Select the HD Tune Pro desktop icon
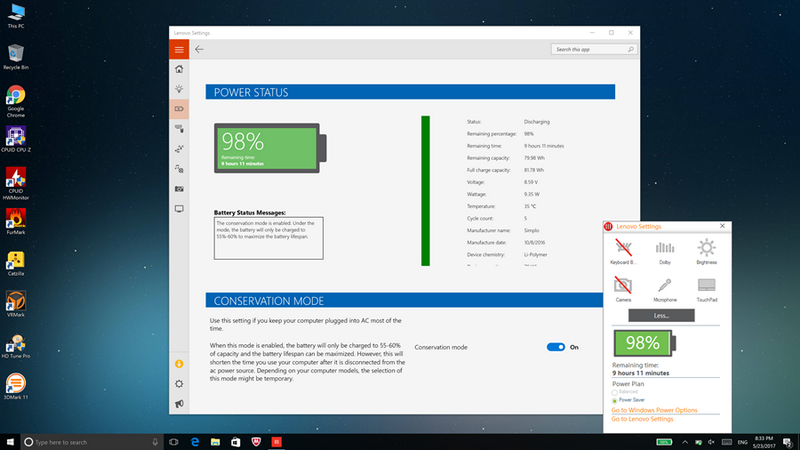The width and height of the screenshot is (800, 450). [16, 345]
